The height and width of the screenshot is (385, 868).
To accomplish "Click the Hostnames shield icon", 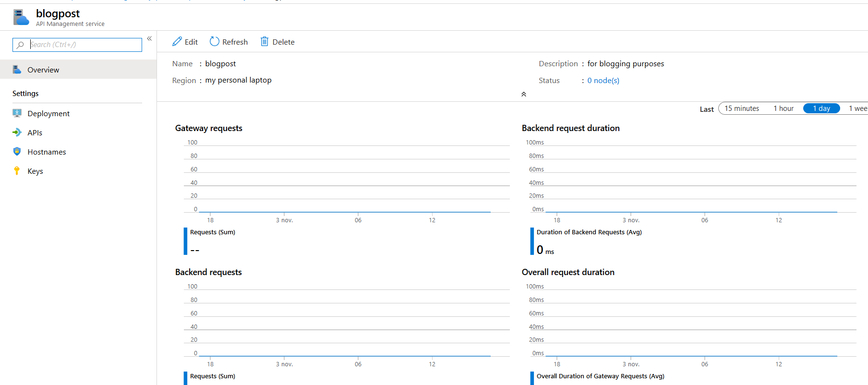I will click(17, 152).
